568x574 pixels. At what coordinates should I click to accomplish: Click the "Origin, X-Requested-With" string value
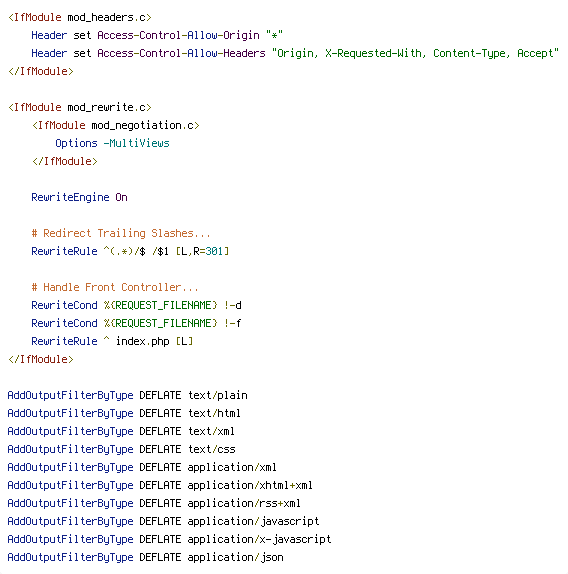click(415, 53)
